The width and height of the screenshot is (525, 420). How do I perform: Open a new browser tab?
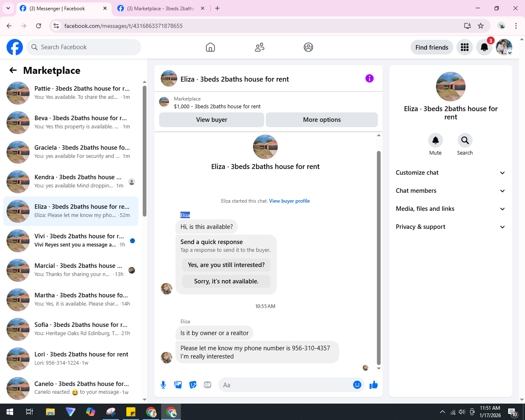[217, 8]
